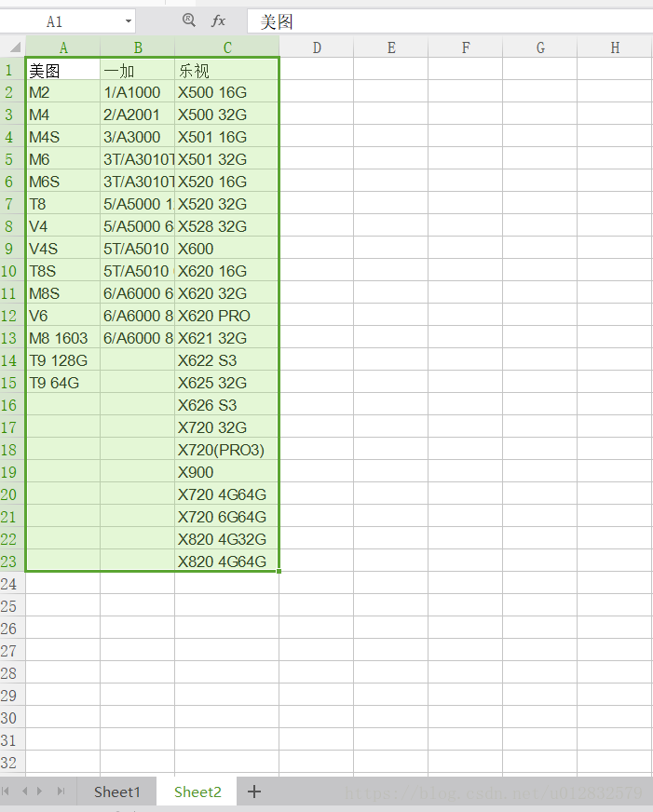Click cell with X720(PRO3)
The height and width of the screenshot is (812, 653).
226,450
